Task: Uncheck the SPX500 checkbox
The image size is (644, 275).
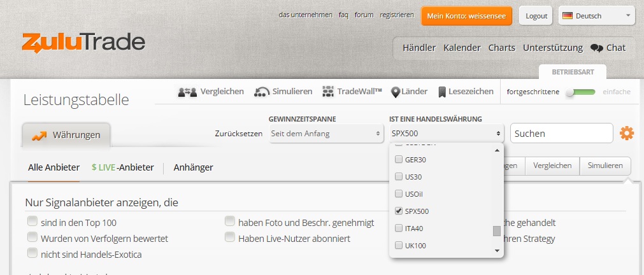Action: click(x=399, y=211)
